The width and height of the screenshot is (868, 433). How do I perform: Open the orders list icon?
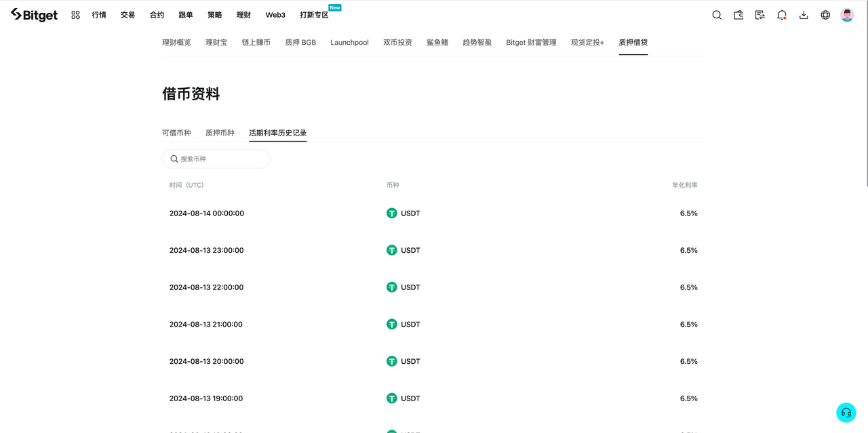(x=760, y=15)
